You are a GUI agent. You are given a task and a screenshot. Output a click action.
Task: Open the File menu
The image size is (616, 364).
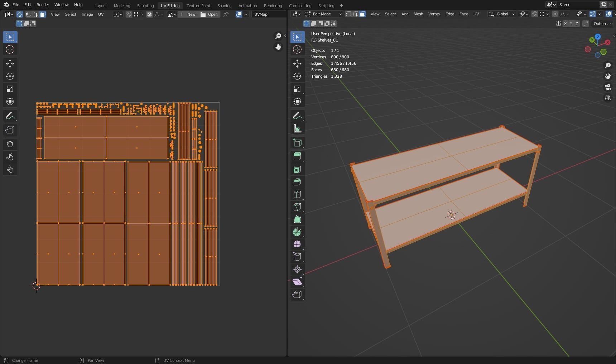[x=16, y=5]
